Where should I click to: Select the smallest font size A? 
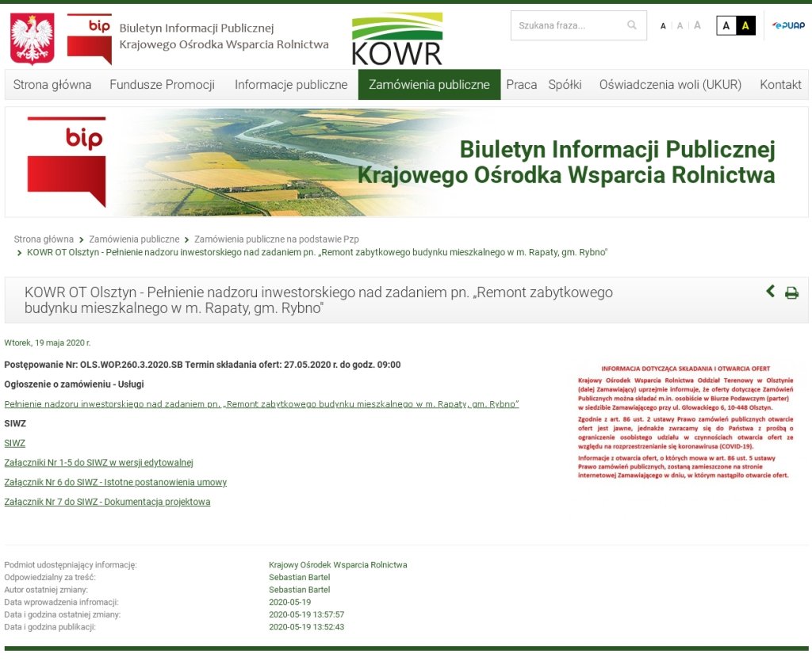(663, 26)
